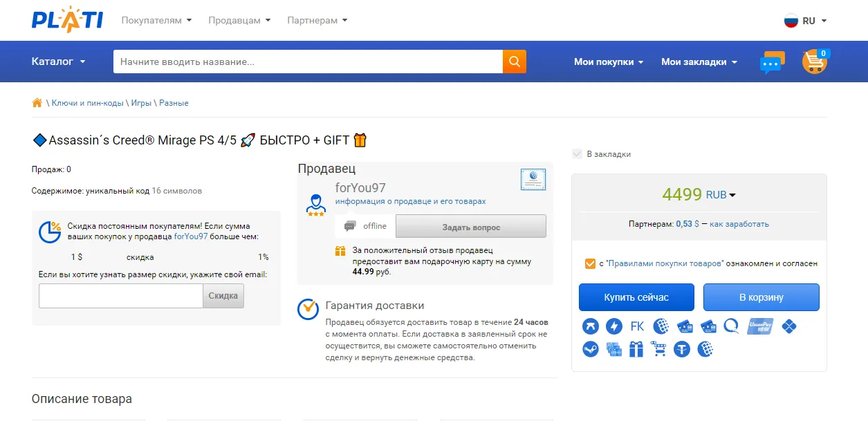The width and height of the screenshot is (868, 421).
Task: Select the QIWI payment icon
Action: point(732,326)
